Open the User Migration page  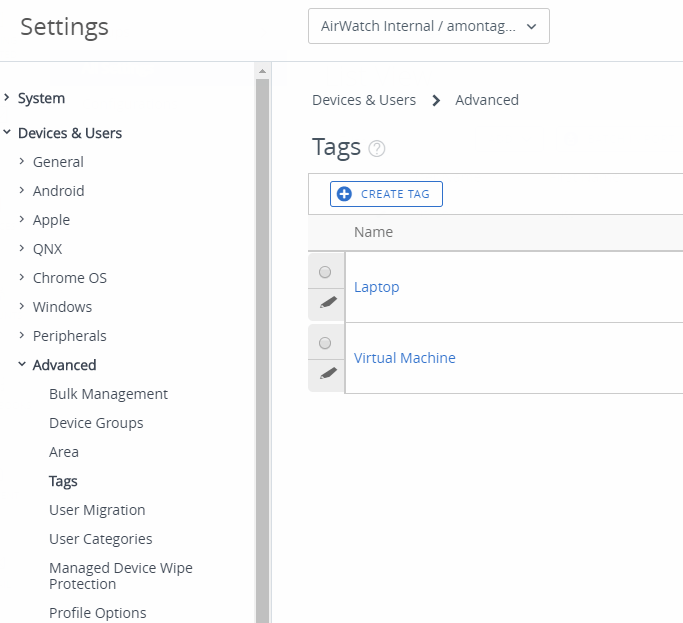[x=97, y=510]
